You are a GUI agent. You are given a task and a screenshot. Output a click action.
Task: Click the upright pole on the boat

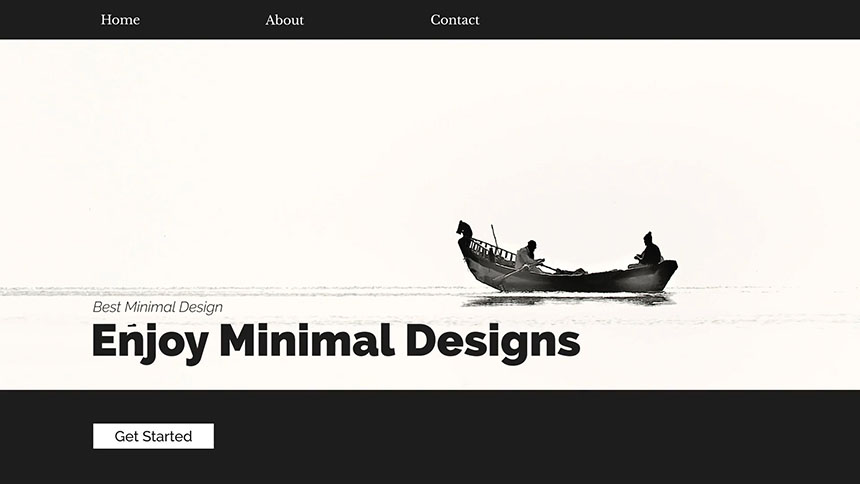click(494, 237)
